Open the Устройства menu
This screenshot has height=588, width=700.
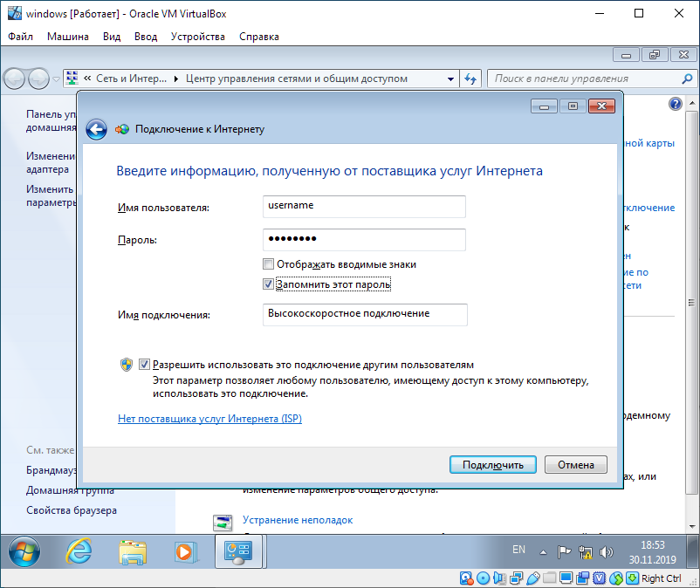(x=198, y=37)
